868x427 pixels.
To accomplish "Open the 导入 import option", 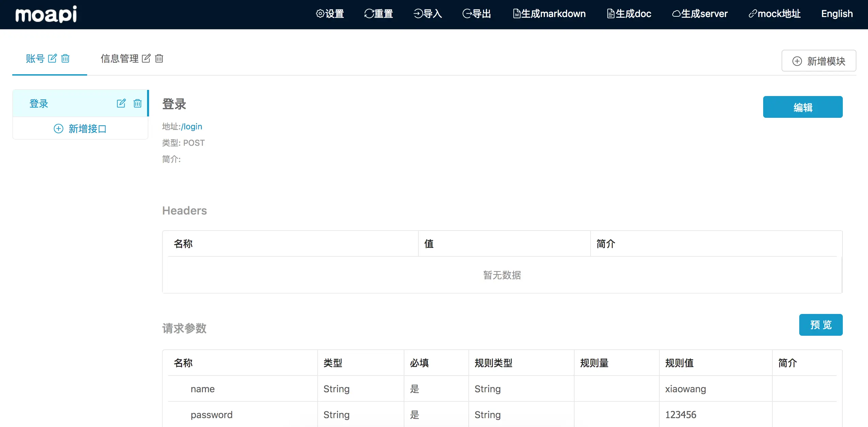I will click(428, 14).
